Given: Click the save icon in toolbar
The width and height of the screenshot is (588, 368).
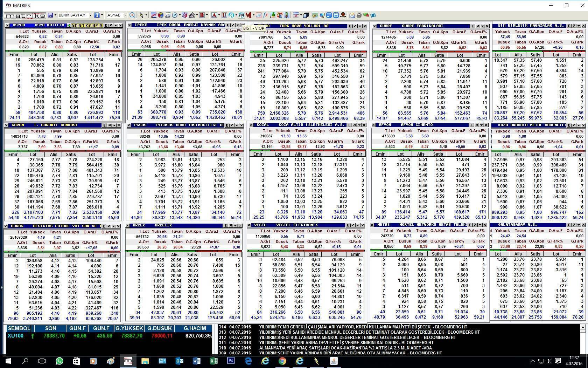Looking at the screenshot, I should [50, 15].
